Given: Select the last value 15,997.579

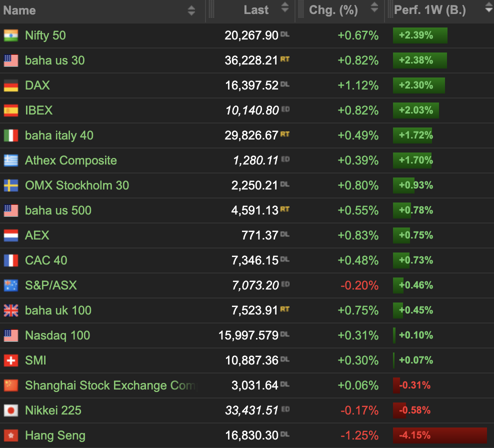Looking at the screenshot, I should (x=248, y=335).
